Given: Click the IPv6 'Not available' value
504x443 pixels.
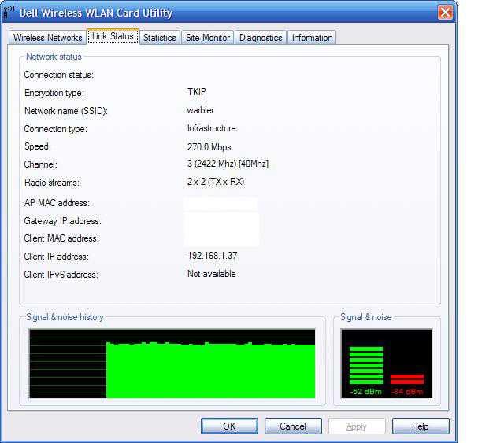Looking at the screenshot, I should [x=212, y=274].
